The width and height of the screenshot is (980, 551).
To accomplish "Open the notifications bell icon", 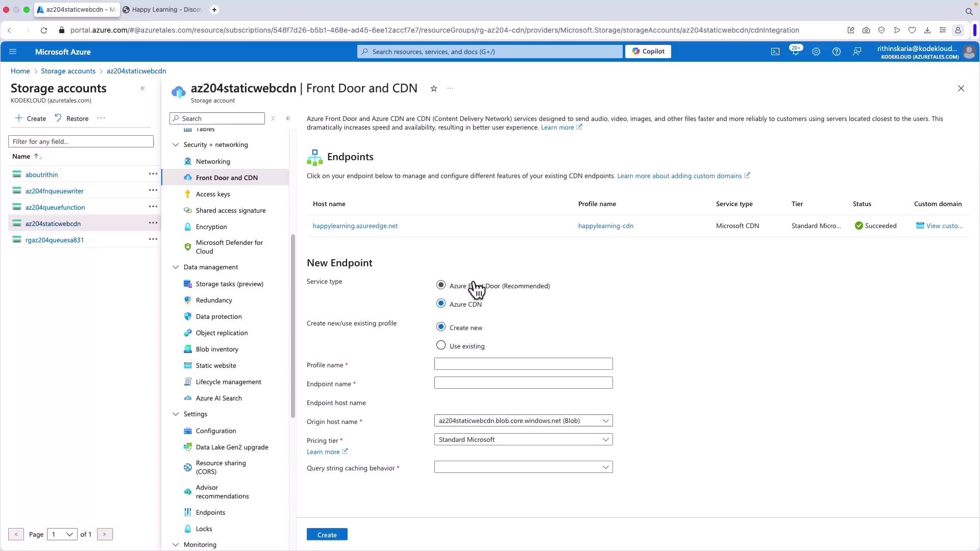I will [x=795, y=52].
